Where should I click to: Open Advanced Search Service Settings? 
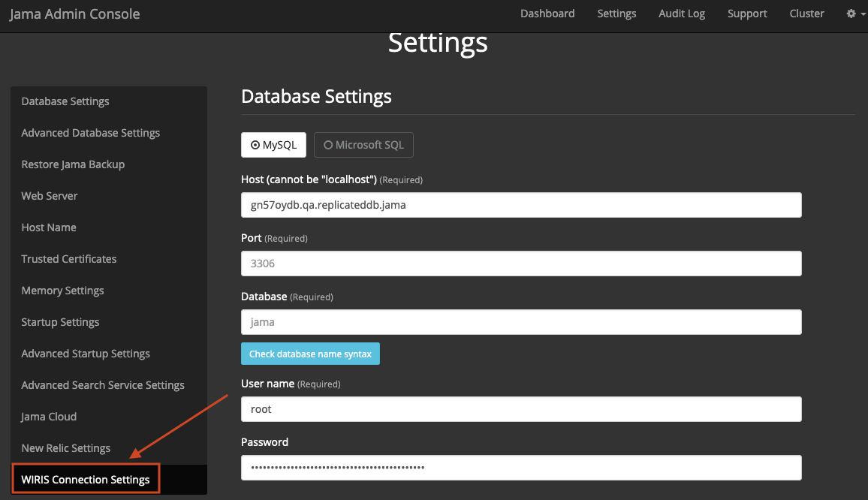coord(108,385)
